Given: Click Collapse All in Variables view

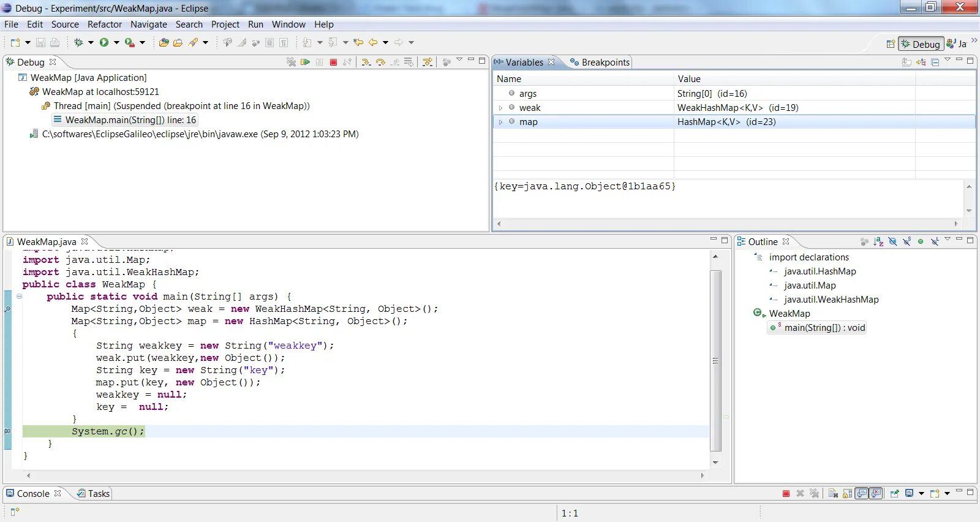Looking at the screenshot, I should (x=935, y=62).
